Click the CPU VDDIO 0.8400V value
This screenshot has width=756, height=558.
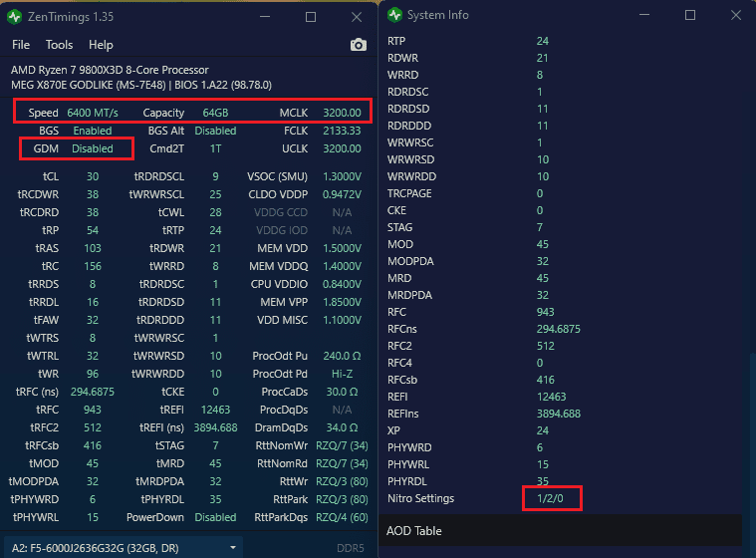point(342,284)
